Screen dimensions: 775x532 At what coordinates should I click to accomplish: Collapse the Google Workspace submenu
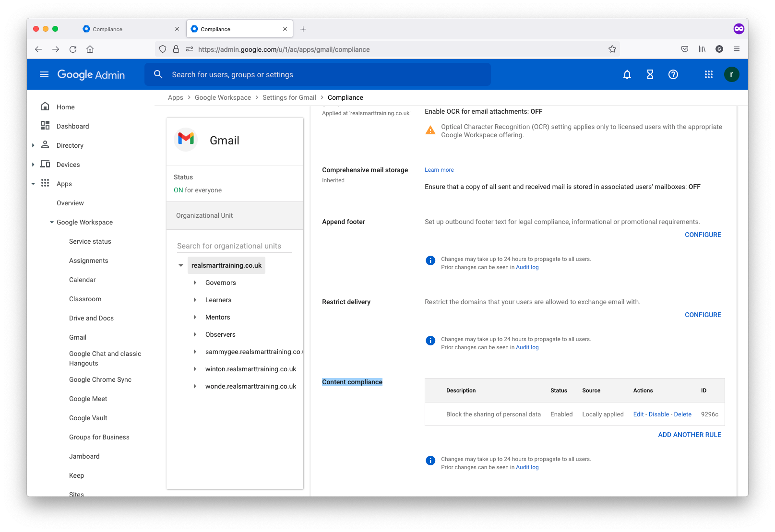(x=52, y=222)
